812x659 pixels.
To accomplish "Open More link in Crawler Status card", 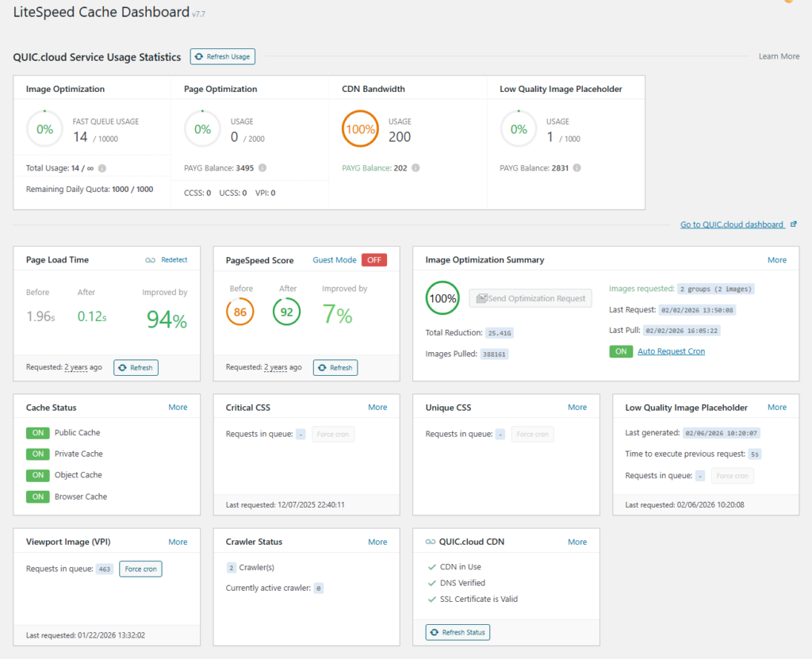I will pyautogui.click(x=377, y=542).
